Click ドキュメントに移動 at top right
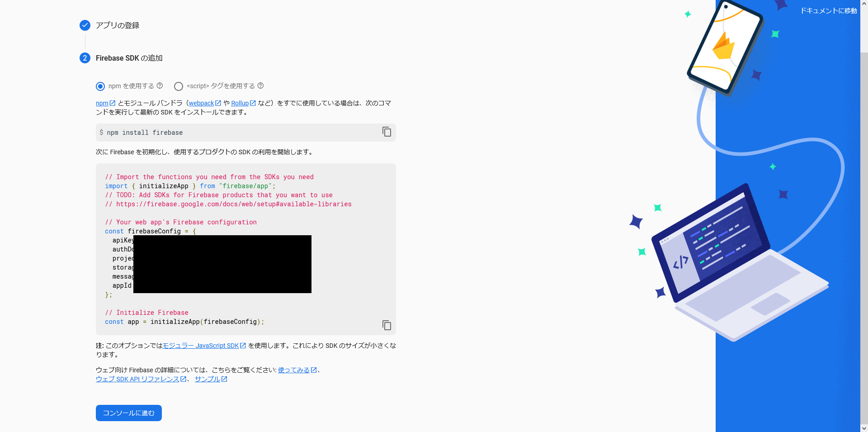 coord(828,11)
